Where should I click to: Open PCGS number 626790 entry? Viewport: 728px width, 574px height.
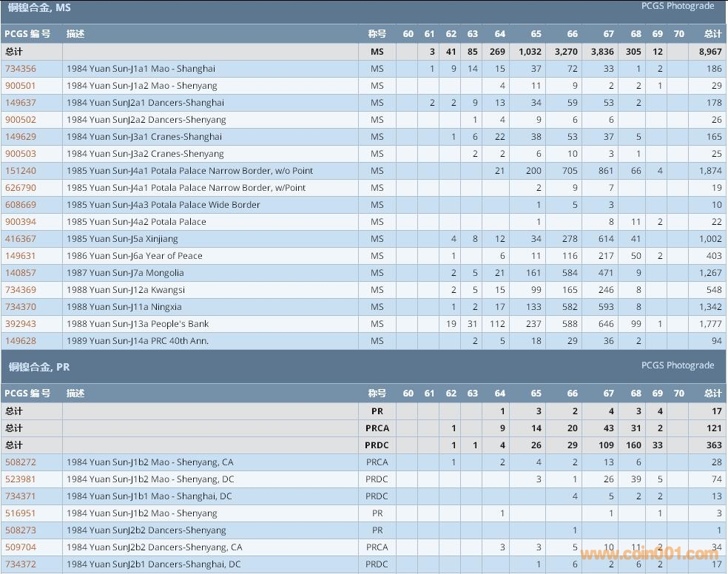tap(21, 188)
